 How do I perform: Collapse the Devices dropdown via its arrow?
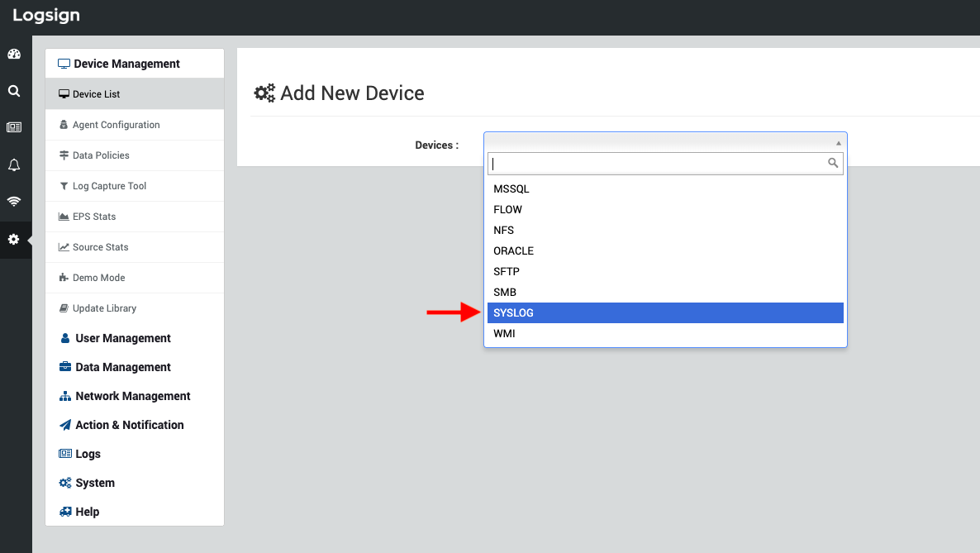point(838,143)
